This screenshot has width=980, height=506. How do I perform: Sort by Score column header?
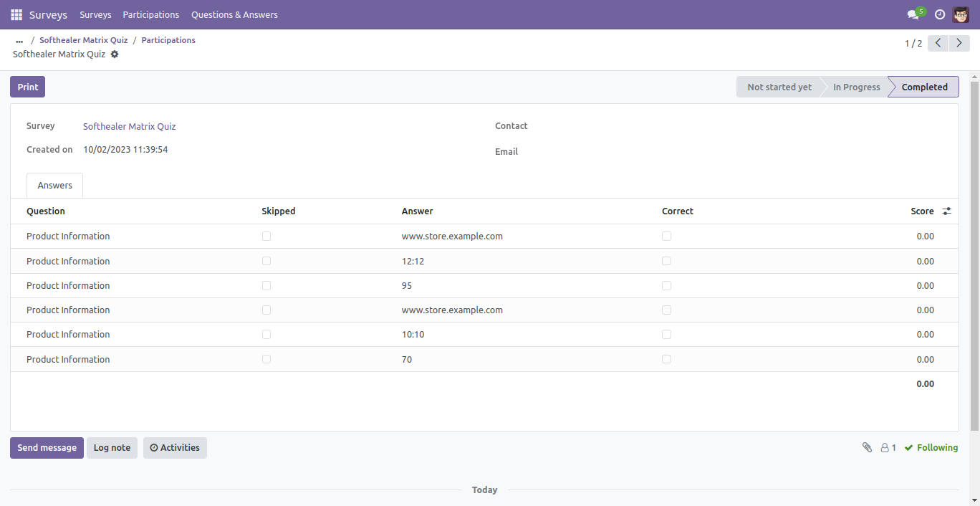coord(922,211)
